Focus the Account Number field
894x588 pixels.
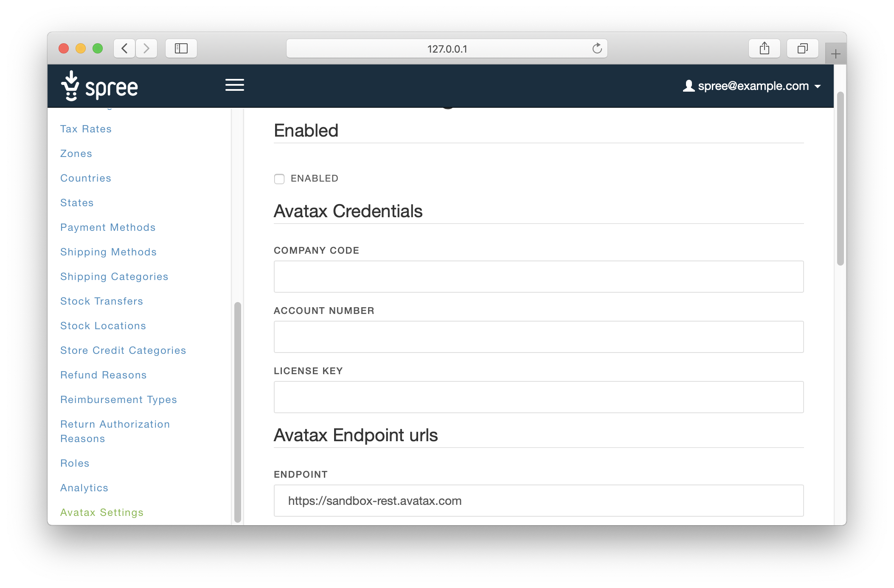click(539, 337)
